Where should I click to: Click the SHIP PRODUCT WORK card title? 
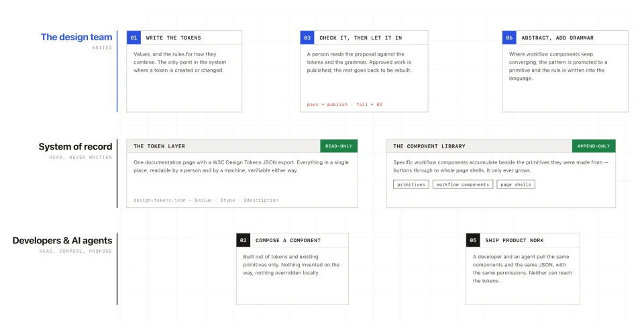515,240
